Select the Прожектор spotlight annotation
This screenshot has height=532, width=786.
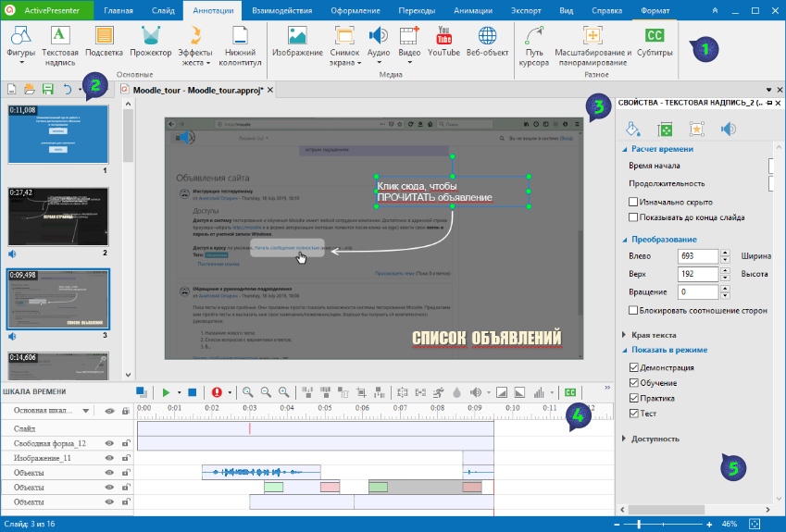click(150, 43)
